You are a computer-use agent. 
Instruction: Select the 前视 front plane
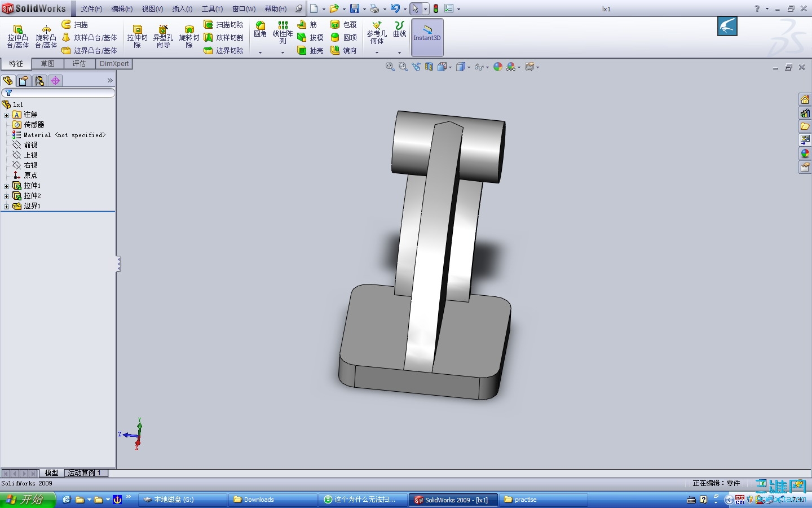click(25, 145)
